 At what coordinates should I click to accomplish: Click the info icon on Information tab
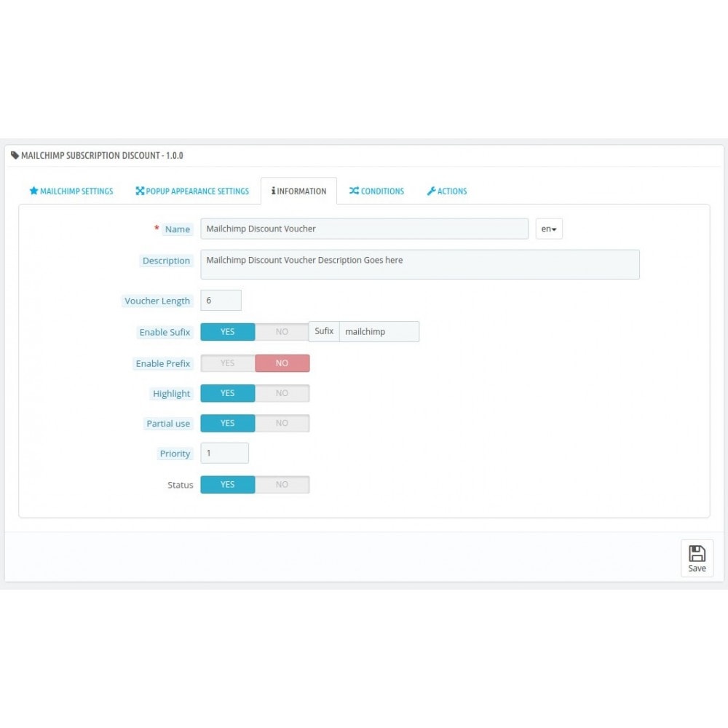click(274, 191)
